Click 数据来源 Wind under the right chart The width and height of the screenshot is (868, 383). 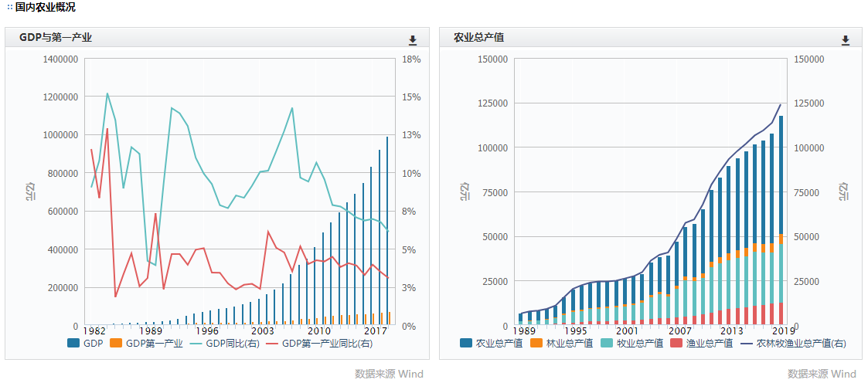click(x=822, y=374)
